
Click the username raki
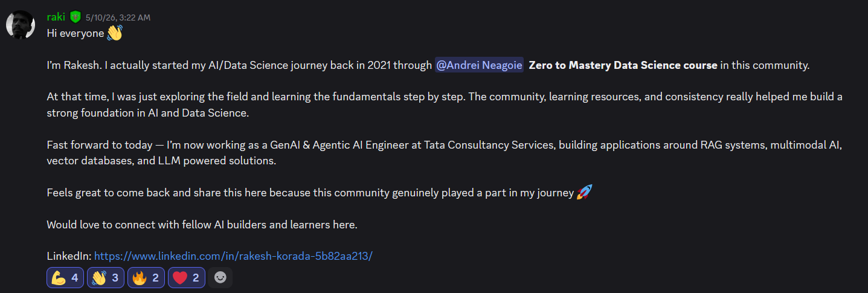pyautogui.click(x=56, y=17)
